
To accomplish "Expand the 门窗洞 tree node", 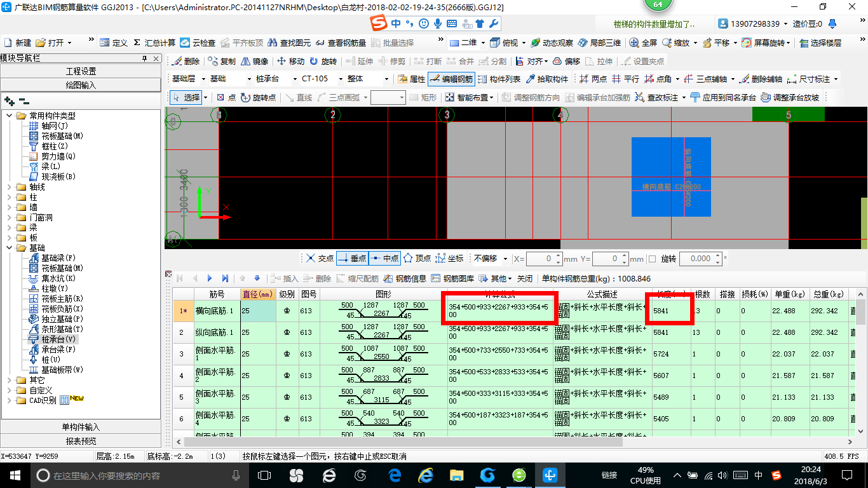I will pos(10,217).
